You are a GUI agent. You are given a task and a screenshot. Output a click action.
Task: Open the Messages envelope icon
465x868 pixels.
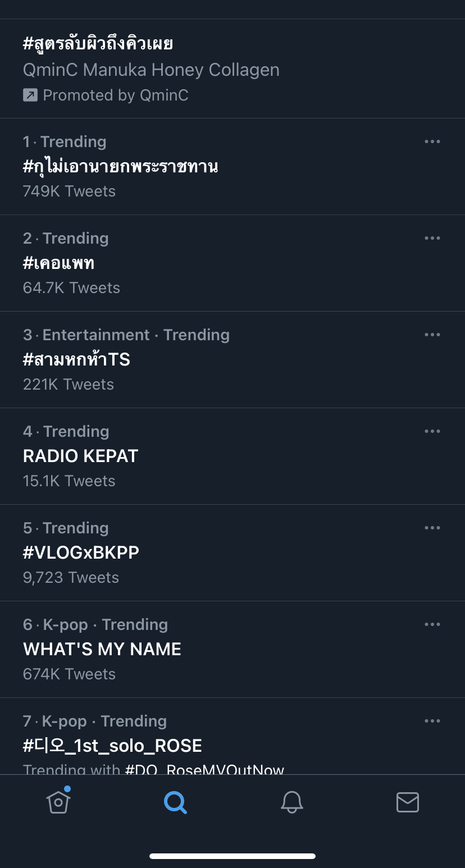(x=407, y=802)
